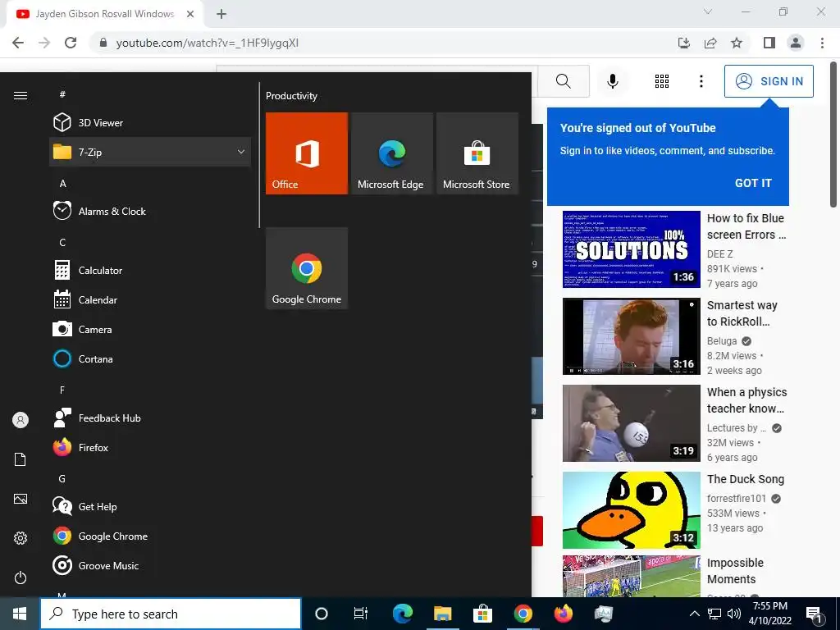Click the Windows Start button on taskbar

[20, 614]
